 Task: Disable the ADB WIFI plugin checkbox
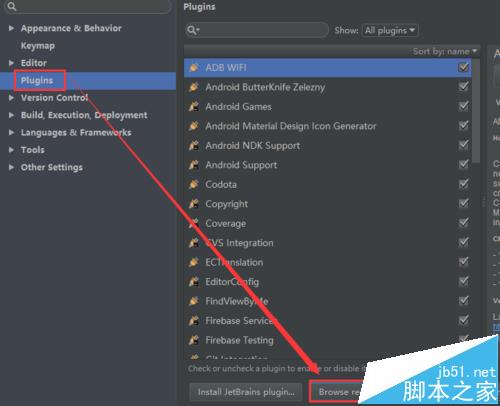click(x=464, y=67)
